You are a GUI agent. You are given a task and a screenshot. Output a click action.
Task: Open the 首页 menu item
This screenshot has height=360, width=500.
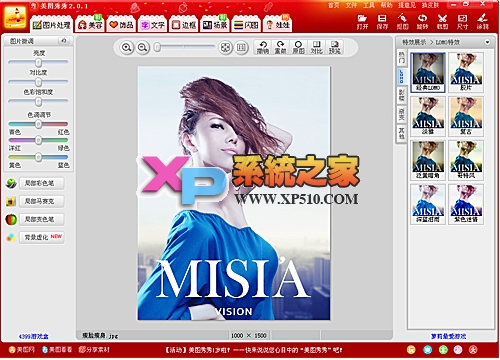pos(333,5)
